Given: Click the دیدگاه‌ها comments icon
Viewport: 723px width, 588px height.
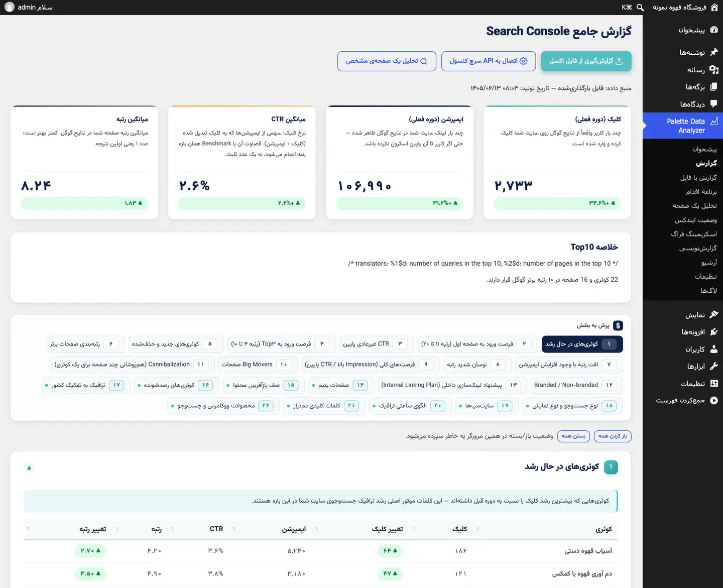Looking at the screenshot, I should (x=714, y=104).
